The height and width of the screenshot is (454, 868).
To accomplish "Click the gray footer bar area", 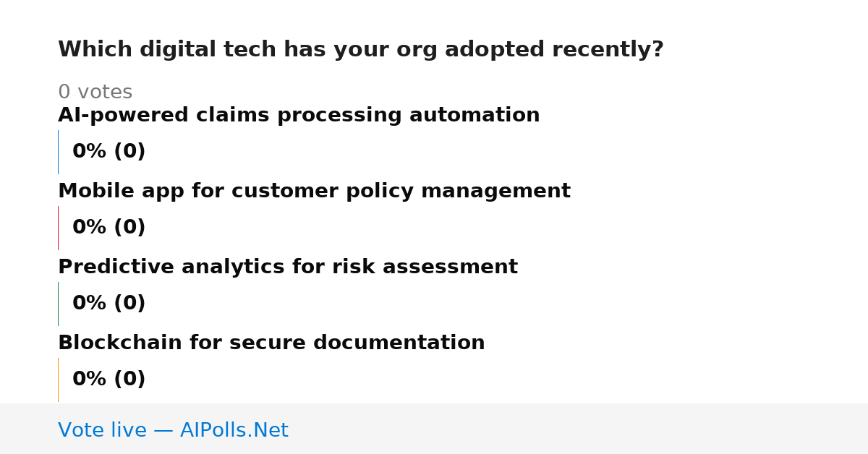I will pos(434,429).
